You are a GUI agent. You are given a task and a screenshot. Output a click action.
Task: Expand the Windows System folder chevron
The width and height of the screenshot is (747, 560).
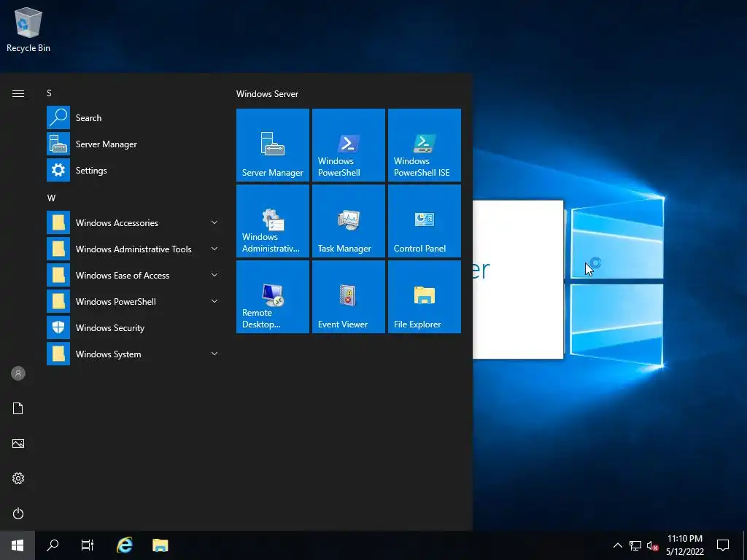(214, 354)
